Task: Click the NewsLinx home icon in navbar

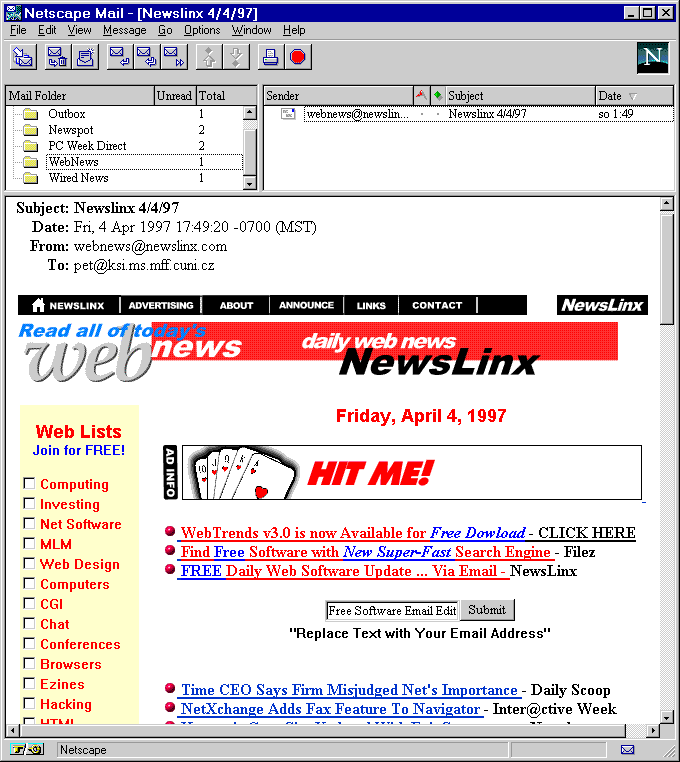Action: (x=38, y=305)
